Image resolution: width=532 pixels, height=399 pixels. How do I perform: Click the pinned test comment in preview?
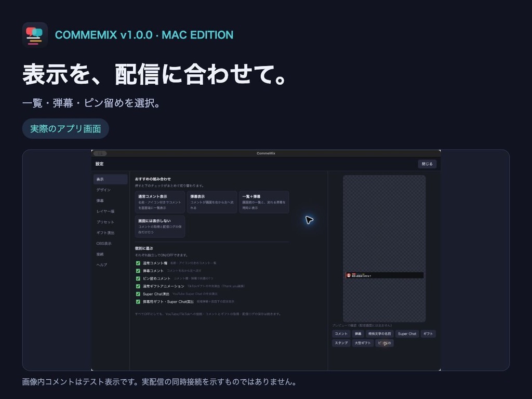pyautogui.click(x=384, y=275)
